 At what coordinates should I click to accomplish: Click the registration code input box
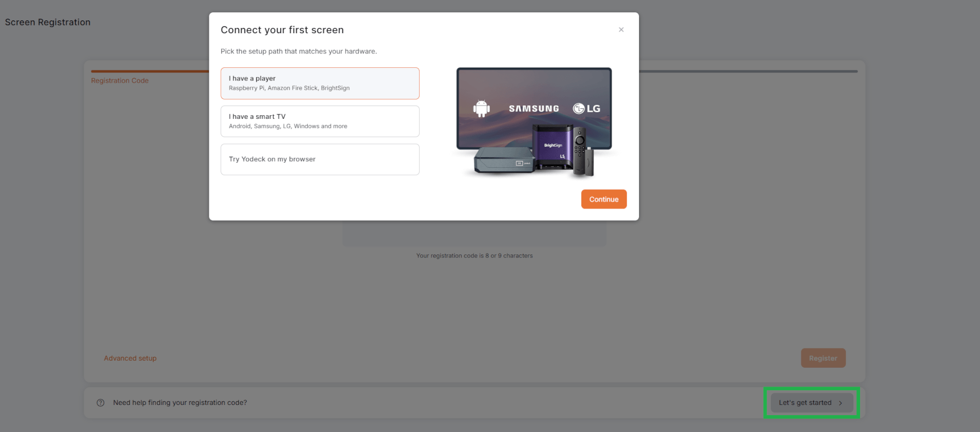tap(474, 234)
